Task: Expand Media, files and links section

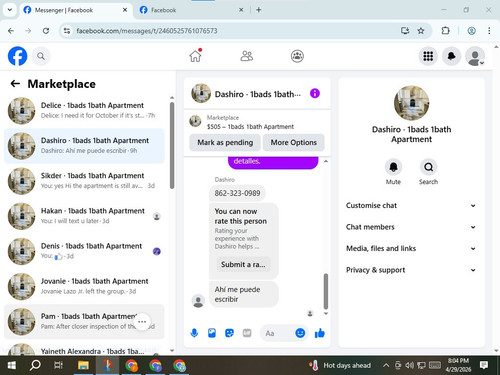Action: [x=411, y=248]
